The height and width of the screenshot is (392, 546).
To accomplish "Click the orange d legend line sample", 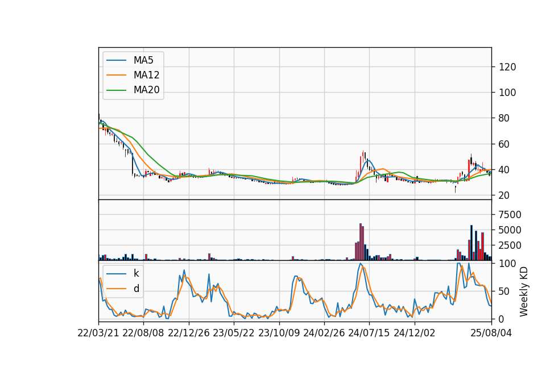I will coord(116,289).
